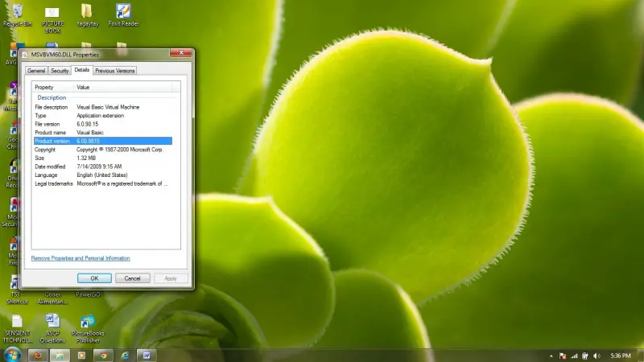Select the Type row 'Application extension'
This screenshot has height=362, width=644.
coord(103,116)
